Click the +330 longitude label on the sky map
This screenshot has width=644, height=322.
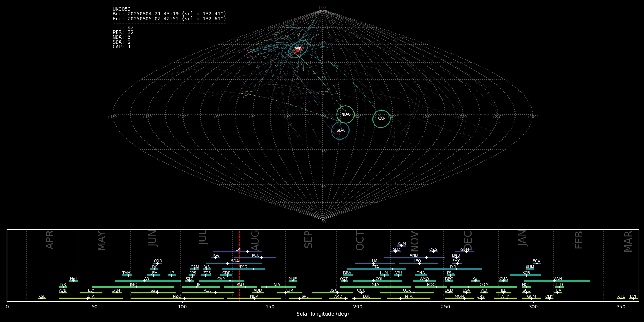click(357, 117)
